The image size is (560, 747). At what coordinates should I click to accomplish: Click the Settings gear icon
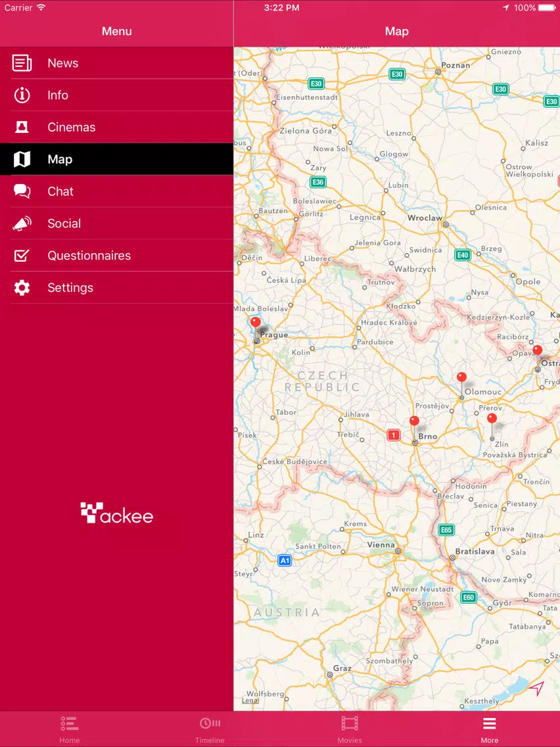tap(22, 288)
